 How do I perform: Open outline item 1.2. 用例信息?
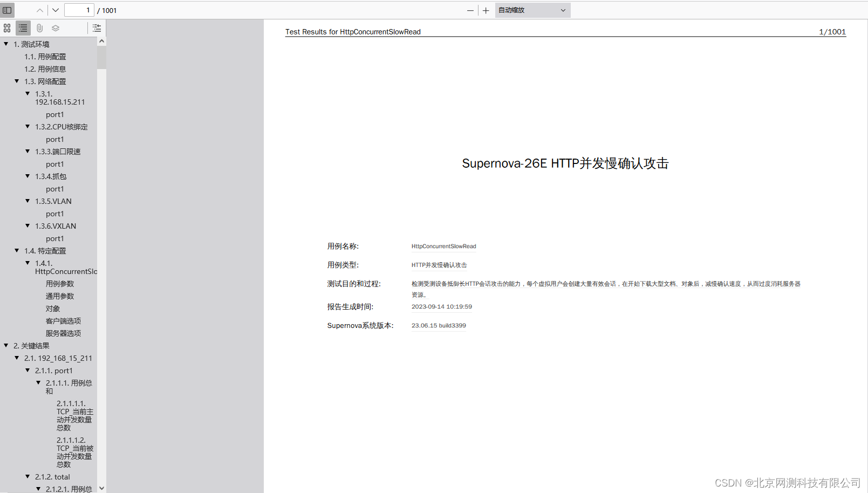tap(45, 69)
